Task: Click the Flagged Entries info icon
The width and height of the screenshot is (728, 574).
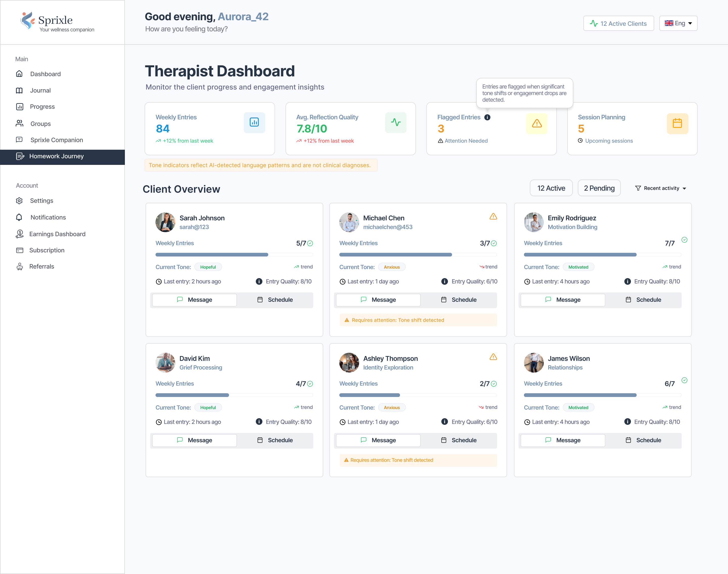Action: pyautogui.click(x=487, y=117)
